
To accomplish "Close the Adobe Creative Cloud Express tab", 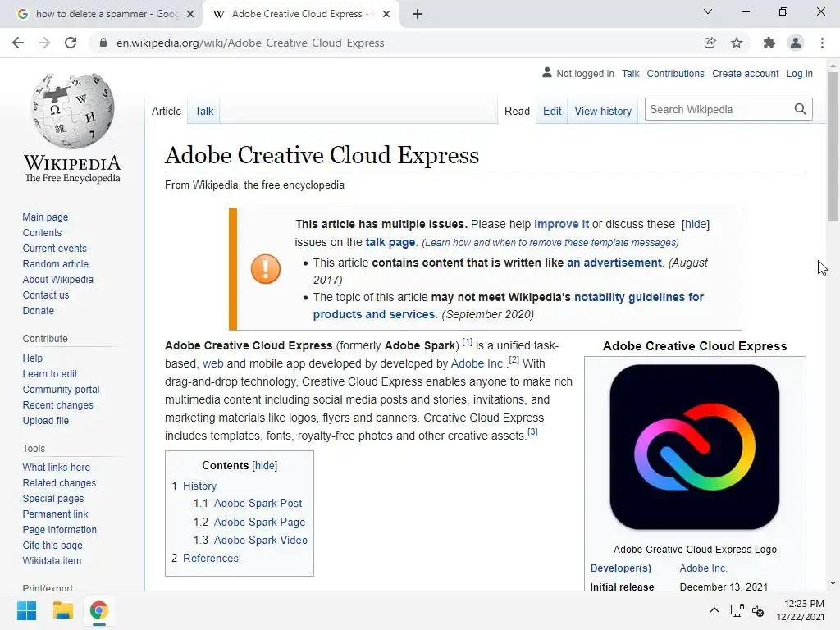I will [386, 14].
